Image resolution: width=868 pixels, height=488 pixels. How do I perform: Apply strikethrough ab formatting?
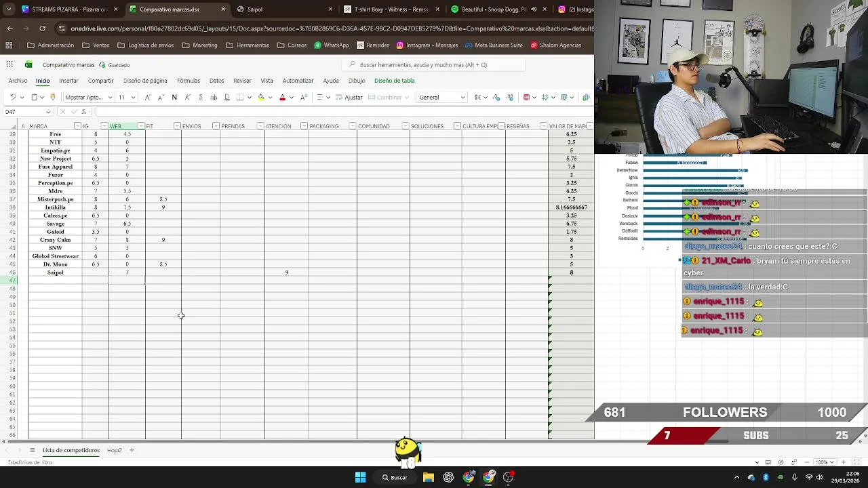[214, 97]
